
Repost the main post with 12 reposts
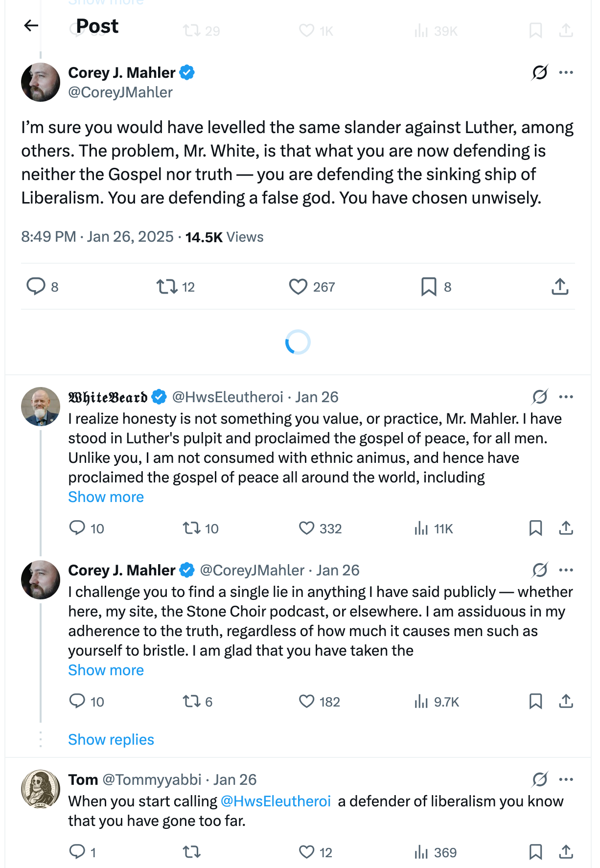pos(167,286)
